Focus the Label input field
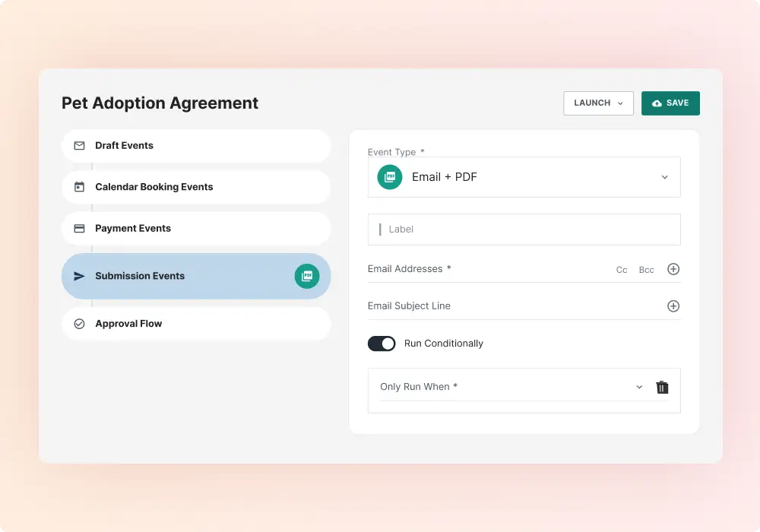 click(x=524, y=230)
